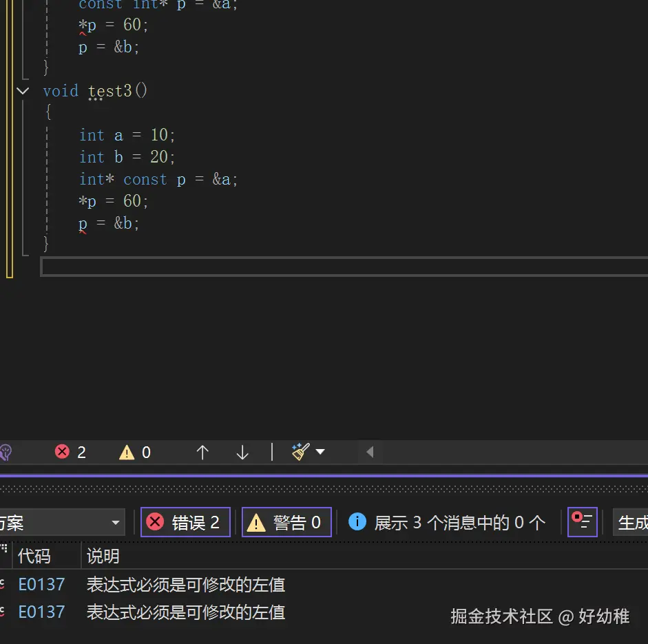Screen dimensions: 648x644
Task: Collapse the test3 function with its chevron
Action: click(x=23, y=90)
